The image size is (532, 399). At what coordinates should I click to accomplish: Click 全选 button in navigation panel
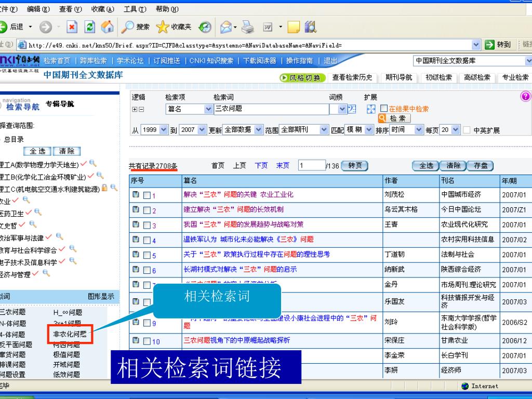[37, 151]
